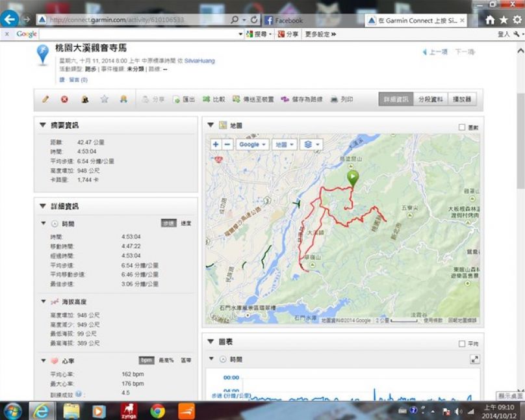525x420 pixels.
Task: Open the 地圖 map type dropdown
Action: point(284,144)
